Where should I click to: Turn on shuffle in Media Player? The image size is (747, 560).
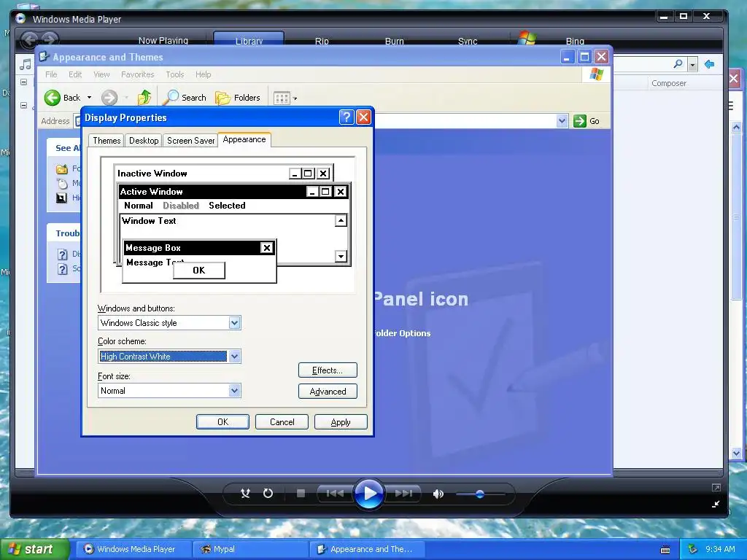point(245,494)
